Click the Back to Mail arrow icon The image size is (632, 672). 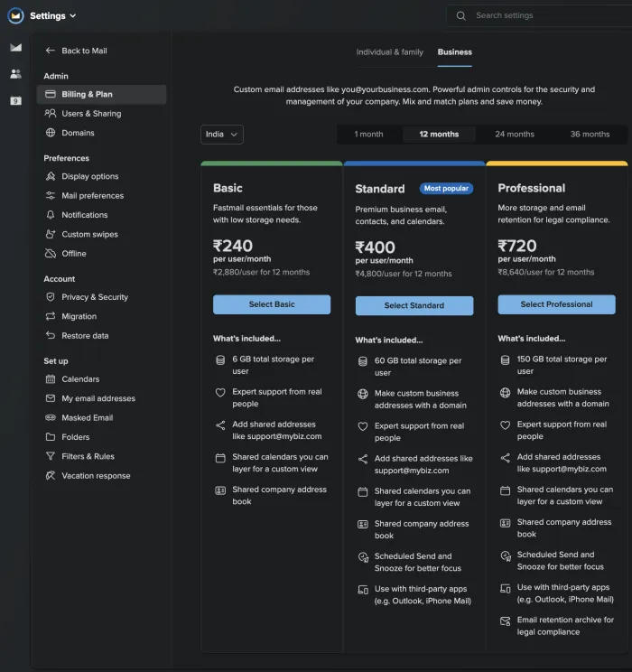51,51
